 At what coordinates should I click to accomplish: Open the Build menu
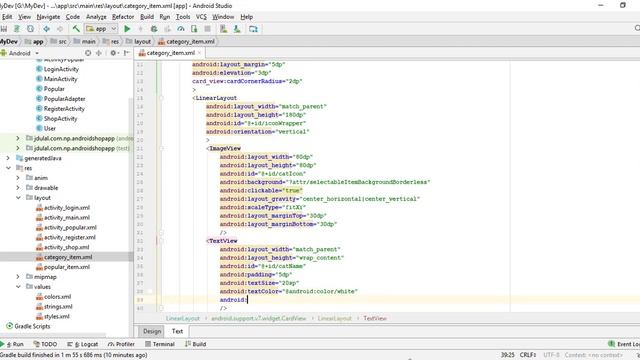(x=147, y=17)
